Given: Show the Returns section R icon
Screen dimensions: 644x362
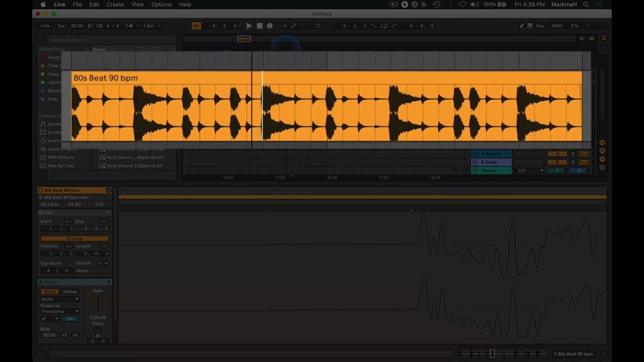Looking at the screenshot, I should click(x=603, y=151).
